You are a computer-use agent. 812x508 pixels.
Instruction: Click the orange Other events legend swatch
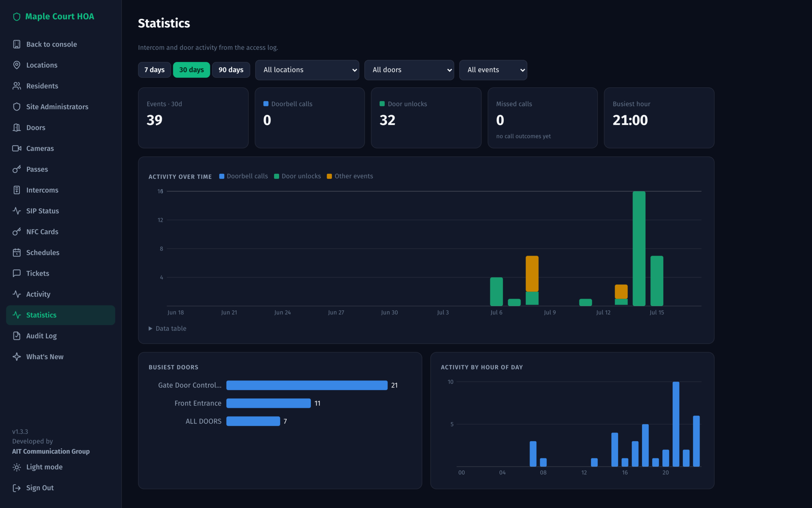330,177
